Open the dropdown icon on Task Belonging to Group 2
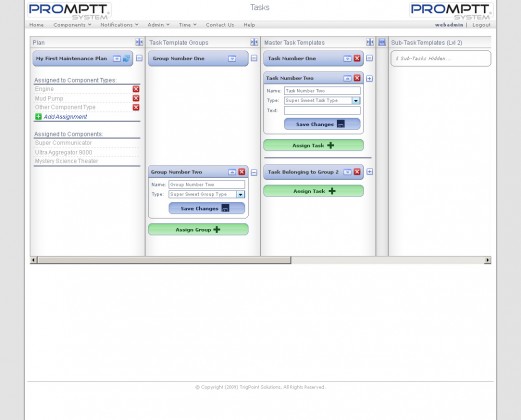The image size is (521, 420). pyautogui.click(x=347, y=172)
